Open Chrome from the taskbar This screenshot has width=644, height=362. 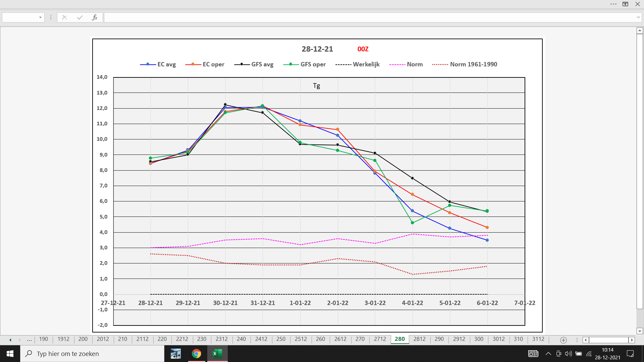pyautogui.click(x=196, y=354)
